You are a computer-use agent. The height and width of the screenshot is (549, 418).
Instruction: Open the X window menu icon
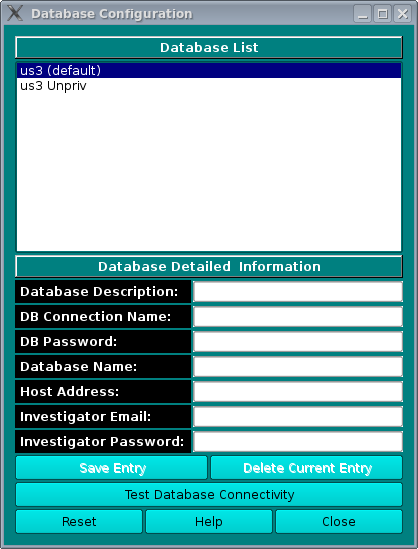tap(15, 13)
